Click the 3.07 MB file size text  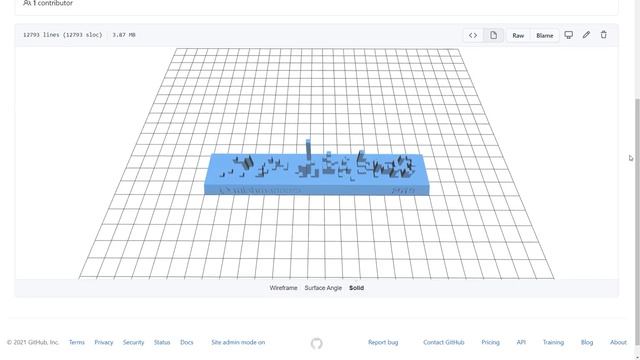[124, 35]
